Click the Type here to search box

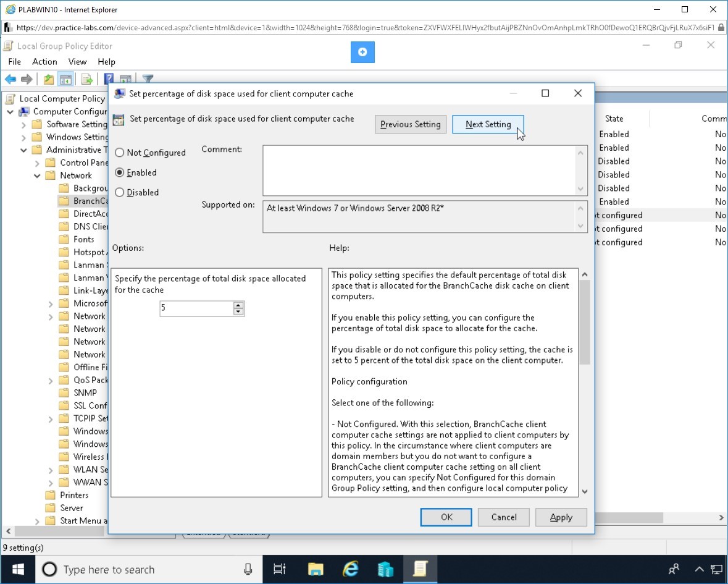pos(149,569)
